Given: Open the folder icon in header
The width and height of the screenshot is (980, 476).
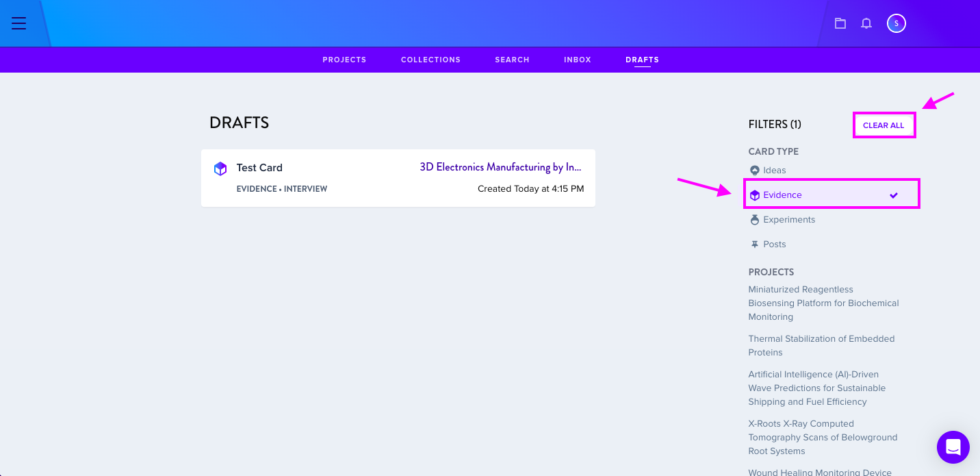Looking at the screenshot, I should click(x=840, y=23).
